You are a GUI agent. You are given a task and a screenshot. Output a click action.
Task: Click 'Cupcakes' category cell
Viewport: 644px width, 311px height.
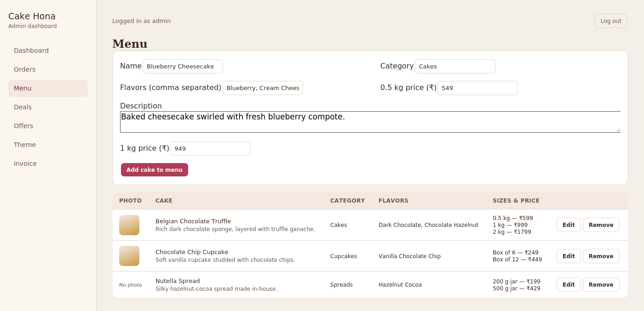pyautogui.click(x=344, y=256)
